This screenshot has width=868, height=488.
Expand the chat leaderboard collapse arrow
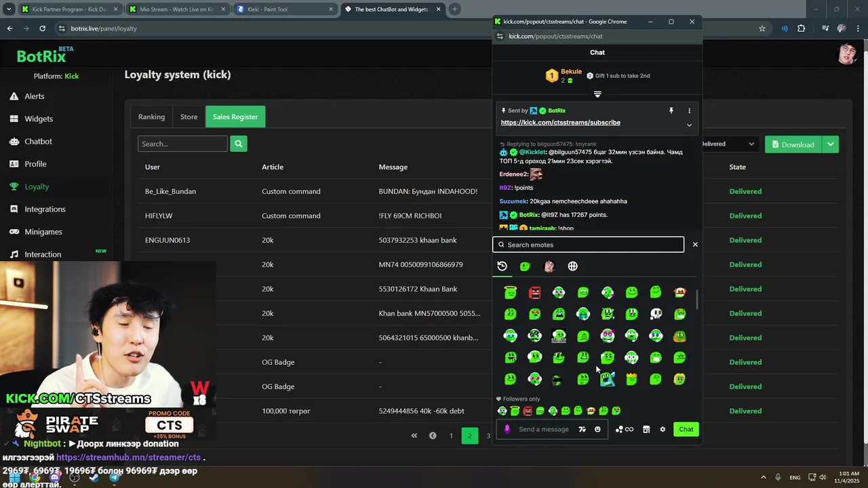[x=597, y=94]
